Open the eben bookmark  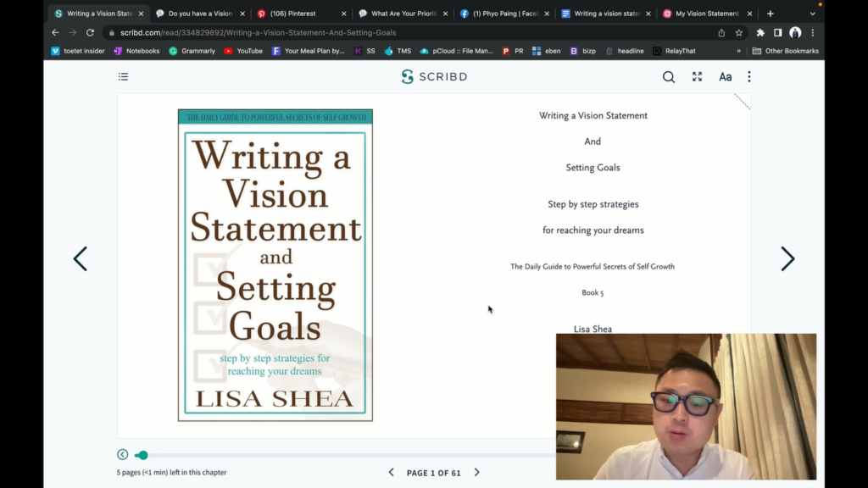pyautogui.click(x=547, y=51)
